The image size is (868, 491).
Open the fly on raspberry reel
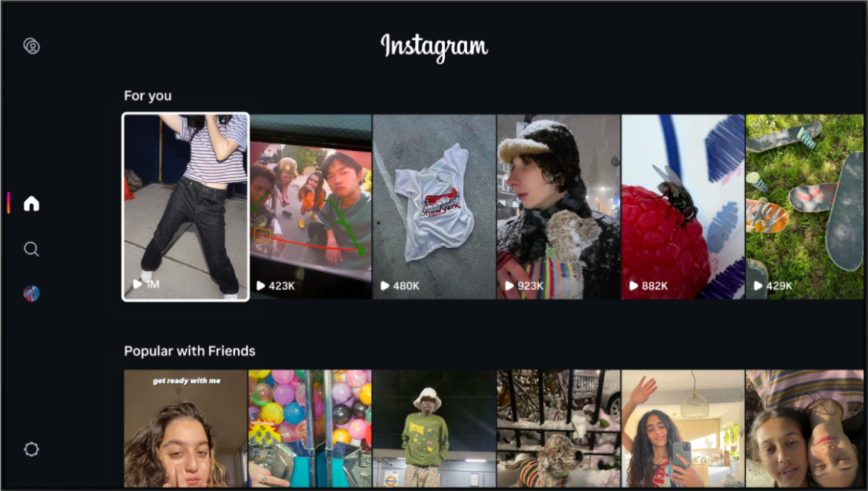[683, 207]
